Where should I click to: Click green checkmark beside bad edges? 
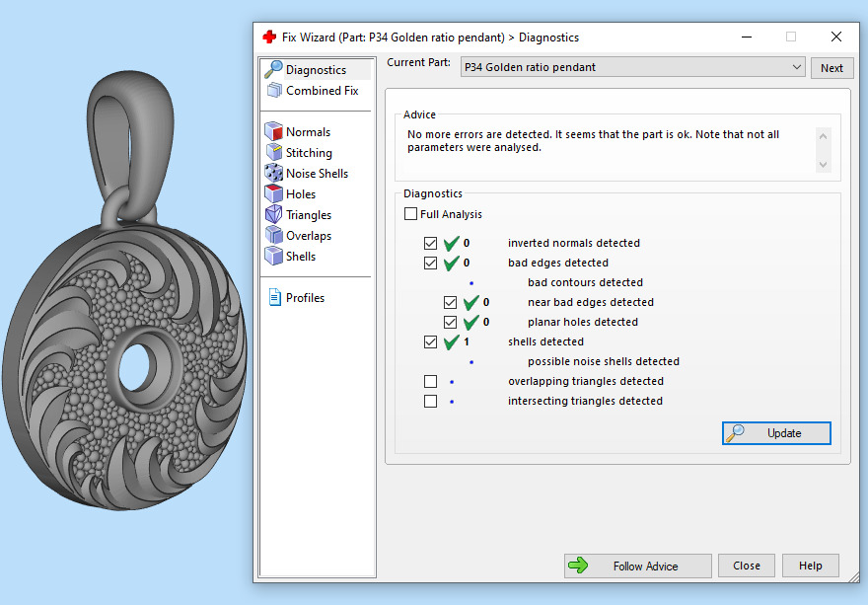(452, 263)
